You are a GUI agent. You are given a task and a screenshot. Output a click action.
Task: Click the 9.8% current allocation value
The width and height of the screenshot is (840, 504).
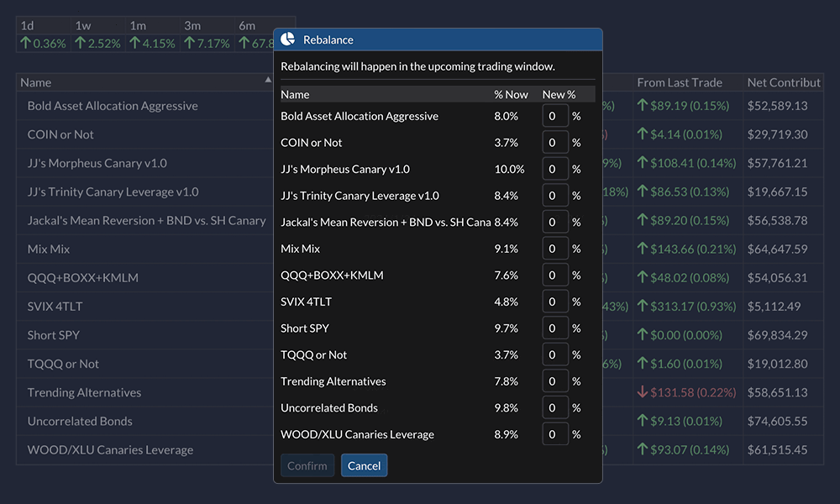(507, 407)
